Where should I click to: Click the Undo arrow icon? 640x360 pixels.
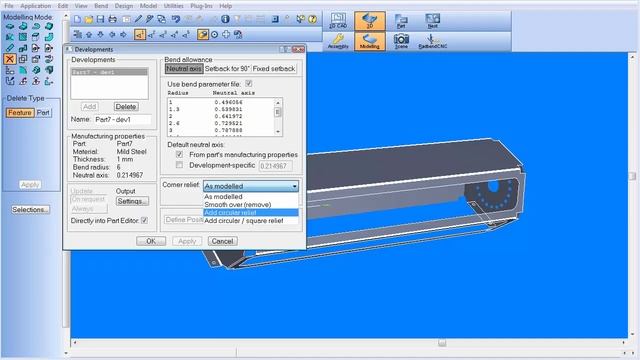(176, 19)
